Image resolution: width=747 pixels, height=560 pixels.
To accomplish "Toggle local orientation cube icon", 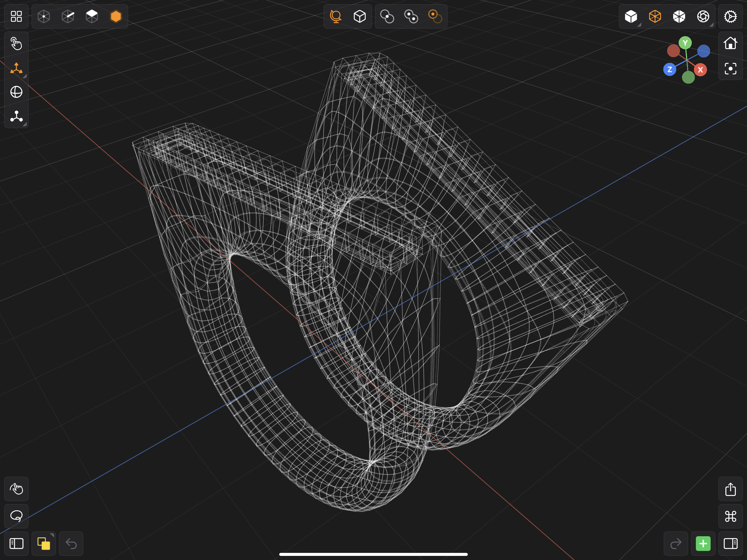I will (x=360, y=16).
